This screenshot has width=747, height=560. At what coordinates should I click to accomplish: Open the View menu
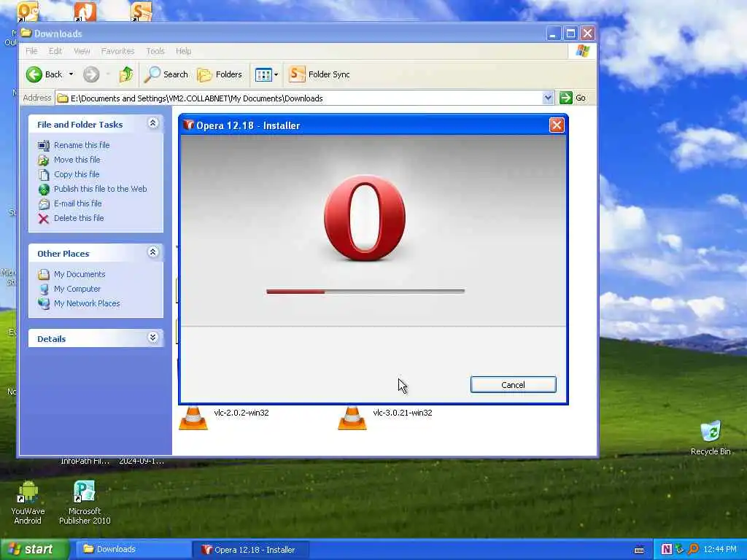(82, 51)
